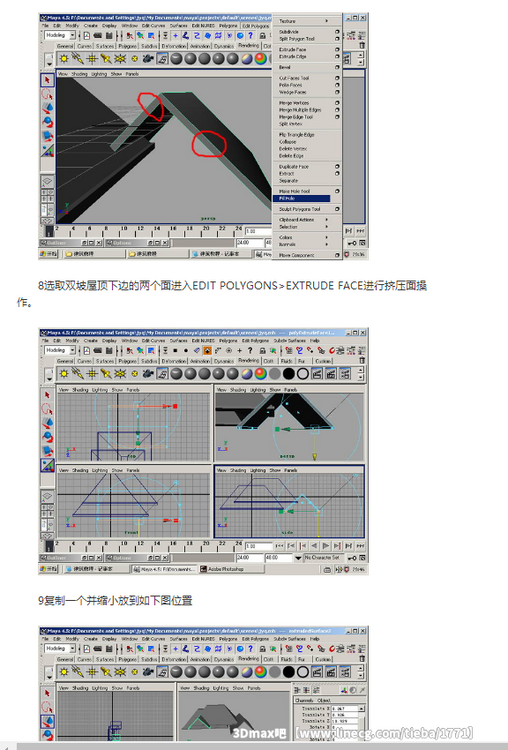Toggle the orange highlighted status-line icon in four-view screenshot

(207, 351)
